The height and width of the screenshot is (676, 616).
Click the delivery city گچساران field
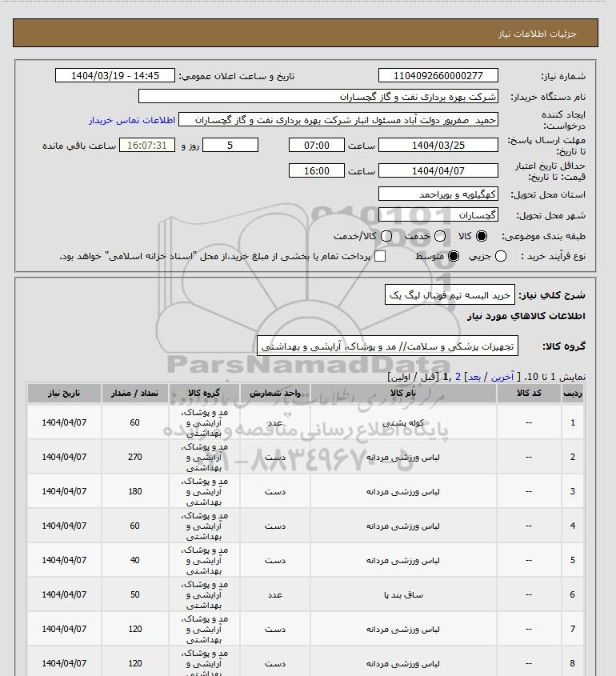[x=438, y=214]
